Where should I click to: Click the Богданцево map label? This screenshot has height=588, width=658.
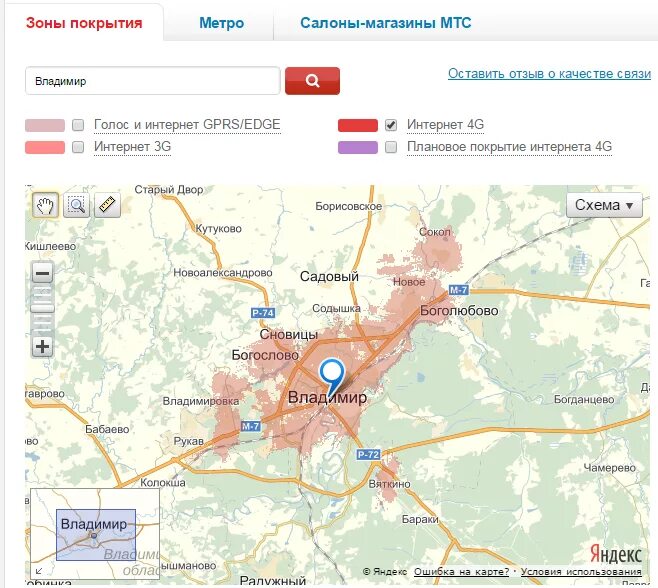click(x=584, y=400)
